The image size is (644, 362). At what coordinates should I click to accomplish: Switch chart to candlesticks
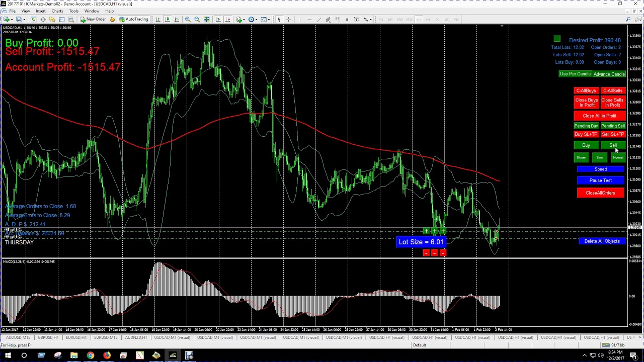(167, 19)
